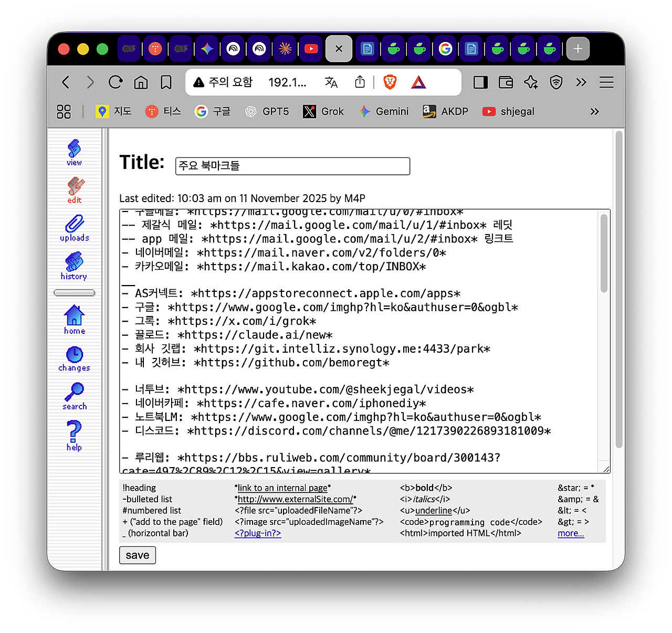Switch to the Gemini sparkle pinned tab
This screenshot has height=633, width=672.
click(207, 49)
